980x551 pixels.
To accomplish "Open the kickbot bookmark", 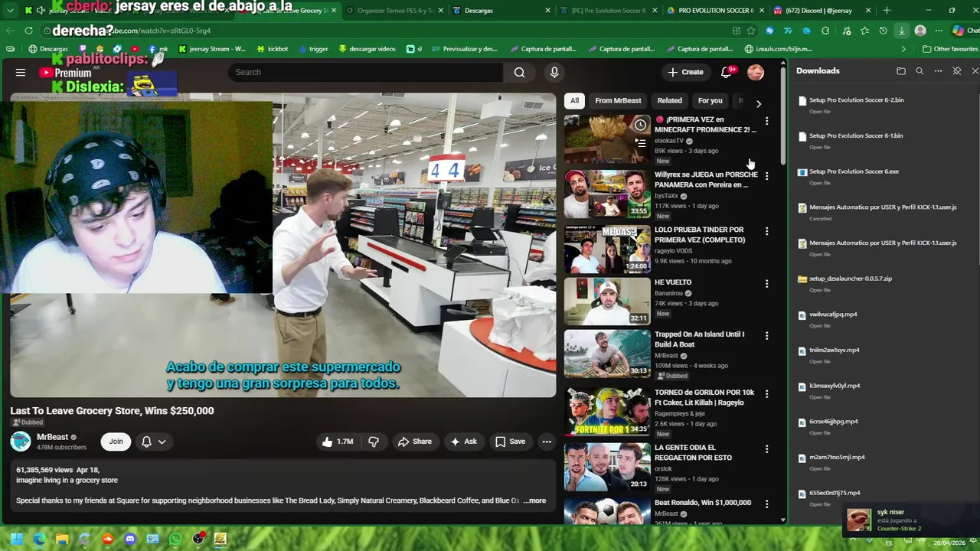I will coord(273,49).
